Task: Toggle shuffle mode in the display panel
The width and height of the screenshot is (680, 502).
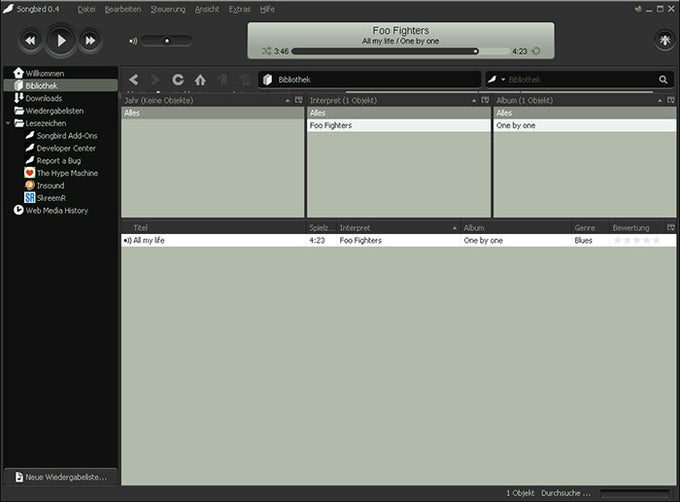Action: click(266, 51)
